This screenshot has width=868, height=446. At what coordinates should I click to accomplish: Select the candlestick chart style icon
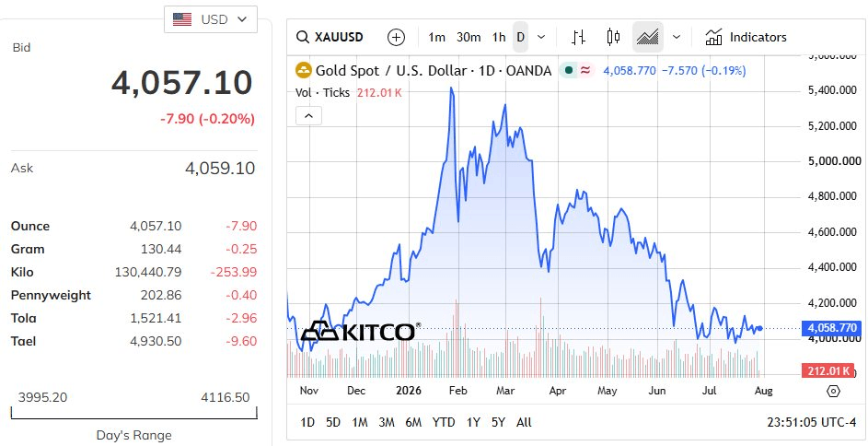[x=613, y=37]
